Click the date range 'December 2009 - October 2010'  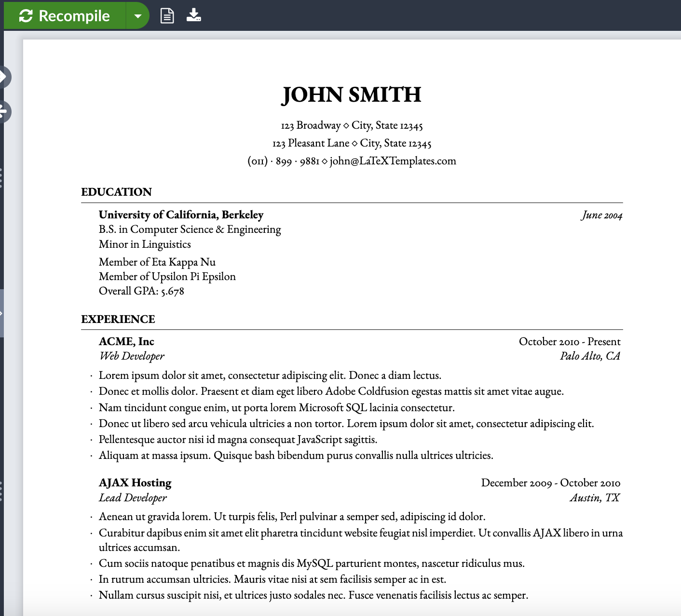click(551, 483)
